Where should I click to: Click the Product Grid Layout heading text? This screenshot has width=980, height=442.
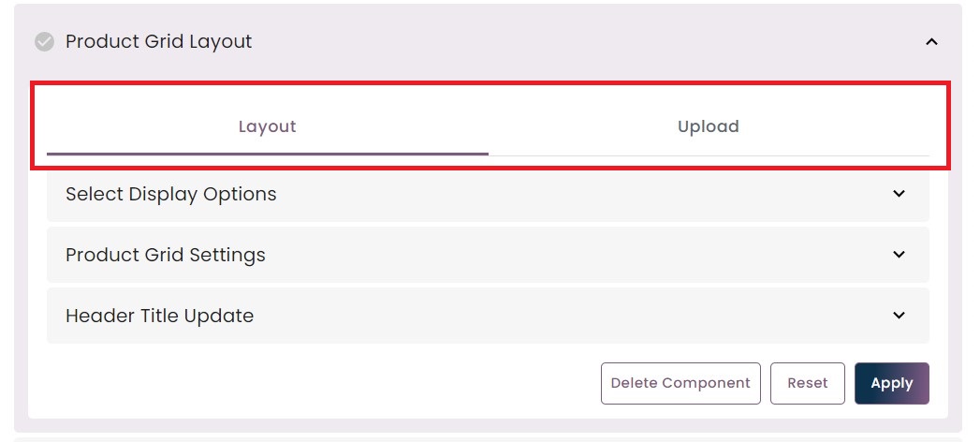[x=159, y=42]
